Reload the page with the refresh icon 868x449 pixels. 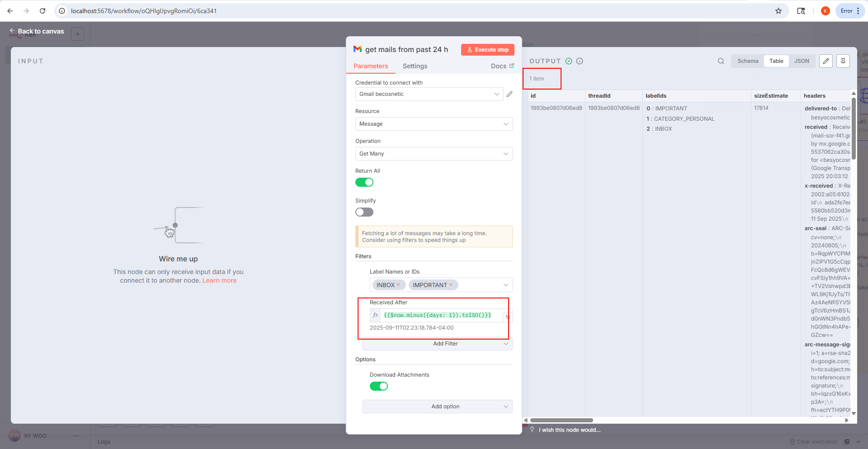click(42, 11)
